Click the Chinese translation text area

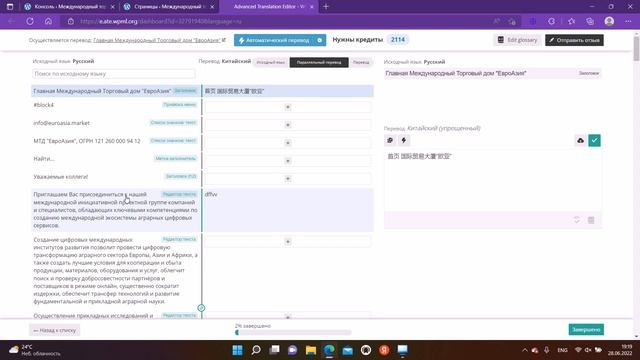tap(493, 180)
